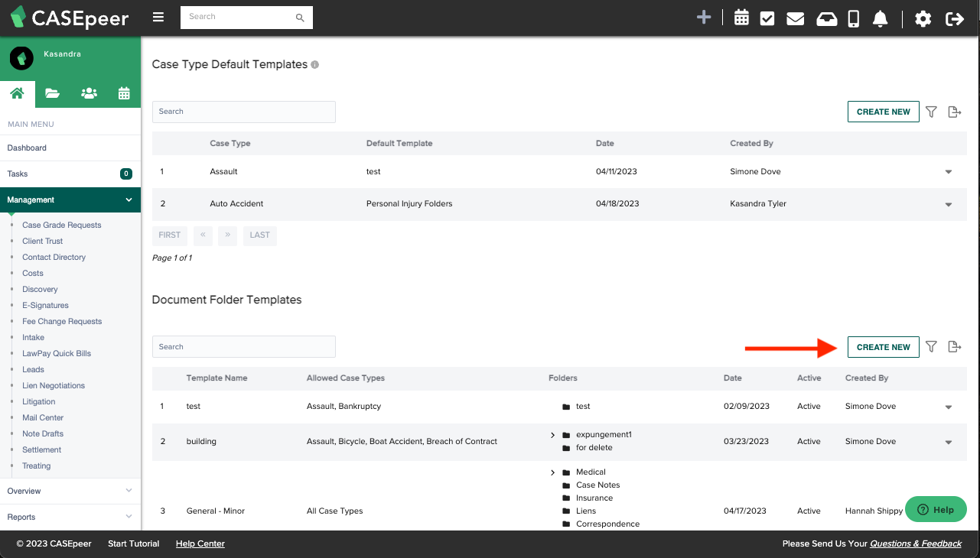The height and width of the screenshot is (558, 980).
Task: Click the notifications bell icon
Action: tap(881, 18)
